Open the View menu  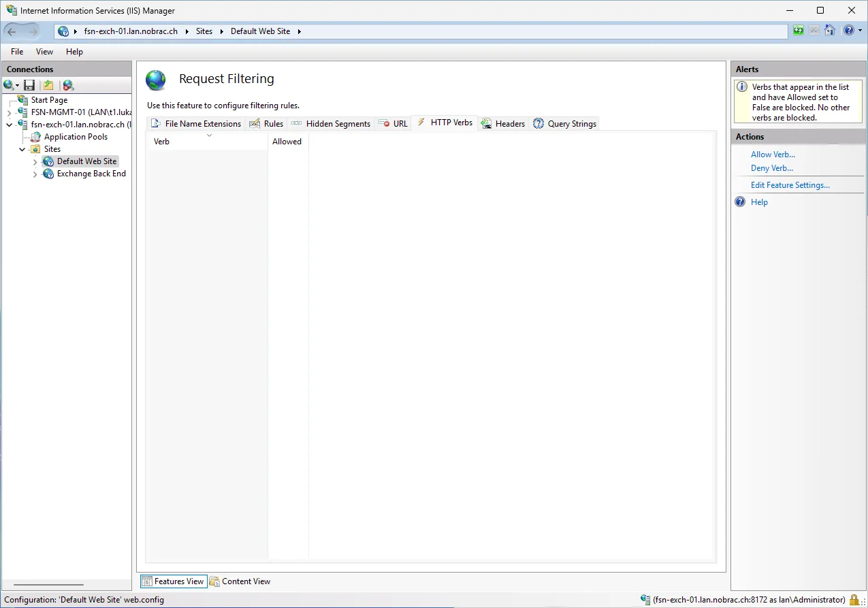(x=44, y=52)
